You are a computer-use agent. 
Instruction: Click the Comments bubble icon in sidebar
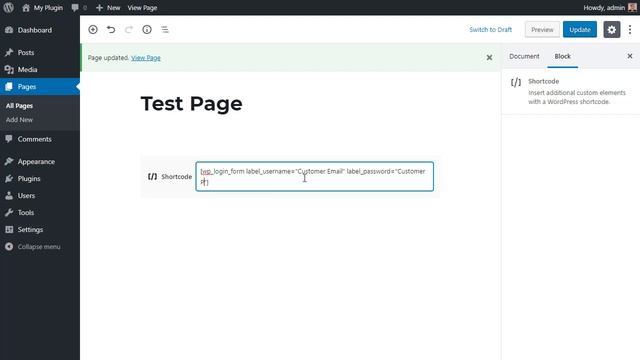coord(9,139)
